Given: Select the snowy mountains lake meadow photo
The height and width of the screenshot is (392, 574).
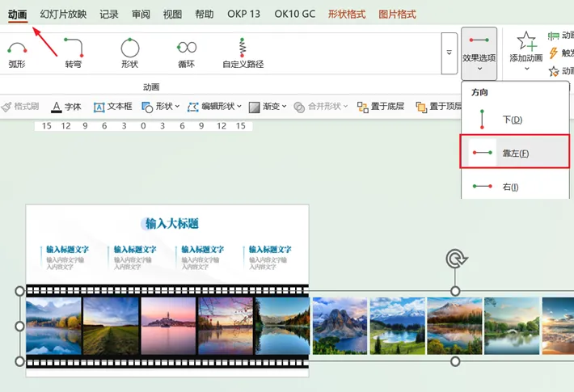Looking at the screenshot, I should click(x=397, y=326).
